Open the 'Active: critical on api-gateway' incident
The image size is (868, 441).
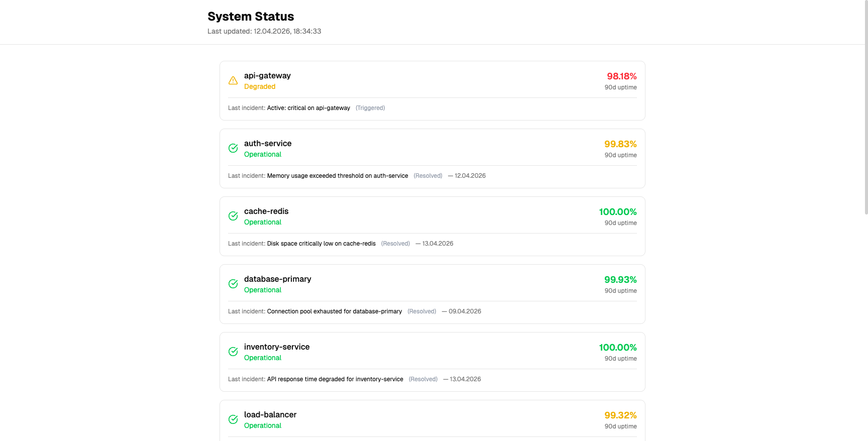[308, 108]
